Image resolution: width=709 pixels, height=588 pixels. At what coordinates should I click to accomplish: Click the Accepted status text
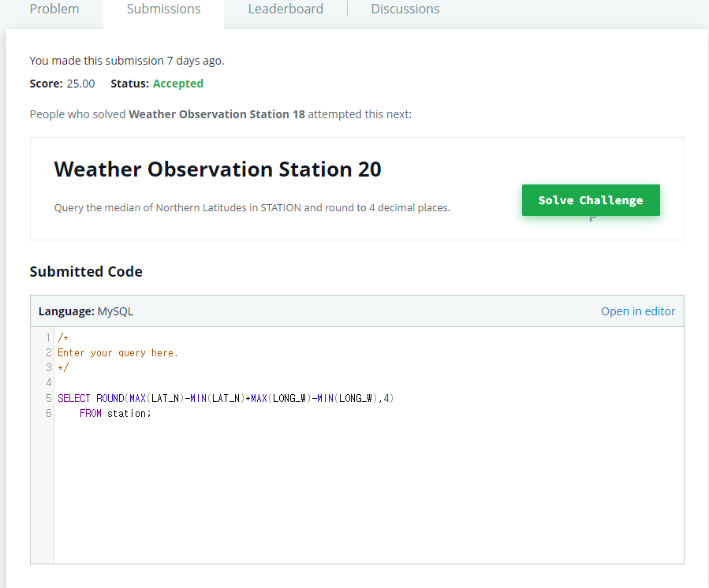point(178,84)
